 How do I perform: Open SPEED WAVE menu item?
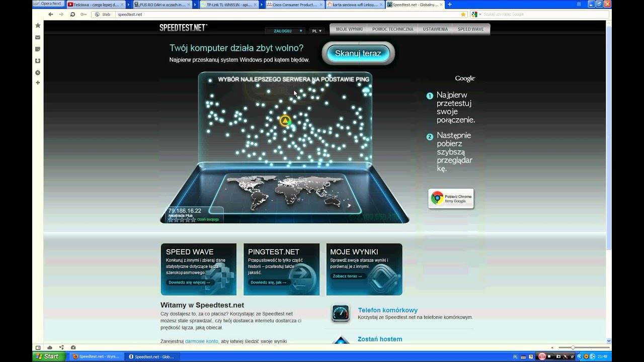tap(470, 29)
